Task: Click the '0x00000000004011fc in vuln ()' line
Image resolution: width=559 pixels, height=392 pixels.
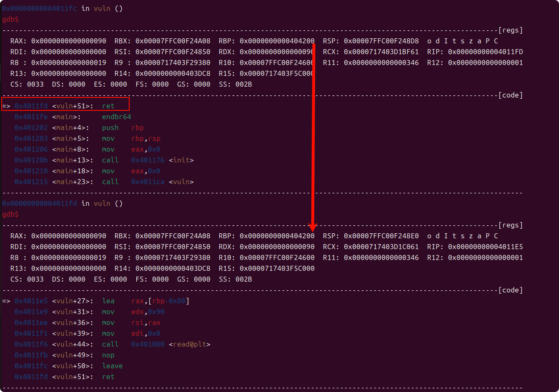Action: (x=63, y=8)
